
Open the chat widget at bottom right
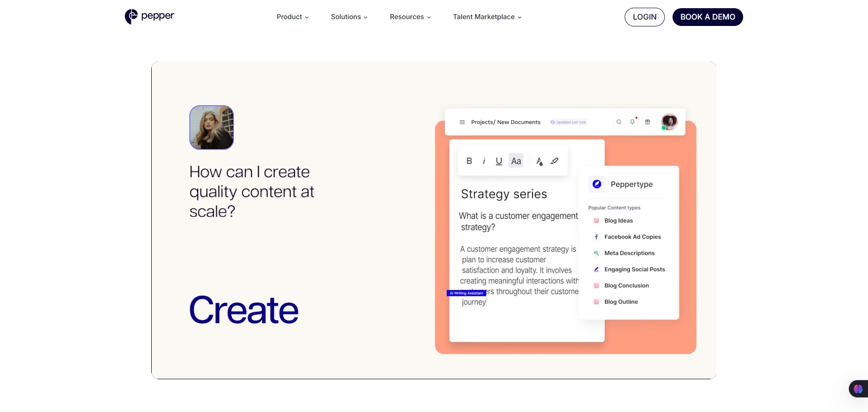pos(858,389)
